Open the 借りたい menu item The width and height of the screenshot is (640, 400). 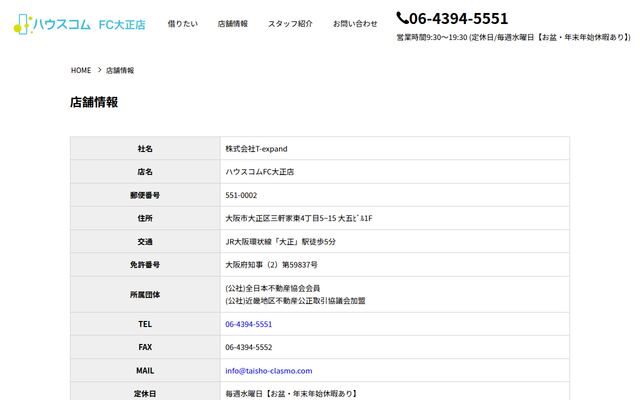182,24
